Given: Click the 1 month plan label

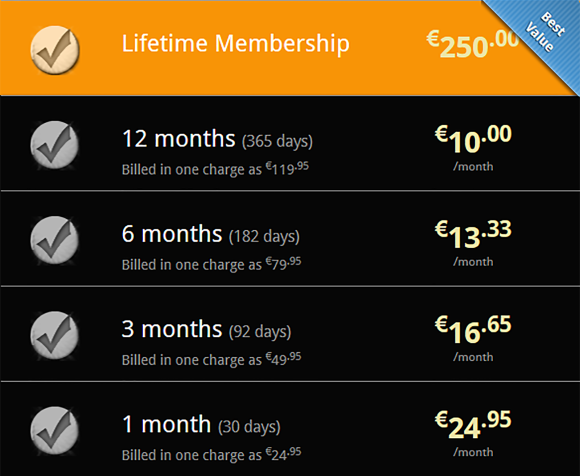Looking at the screenshot, I should [166, 424].
